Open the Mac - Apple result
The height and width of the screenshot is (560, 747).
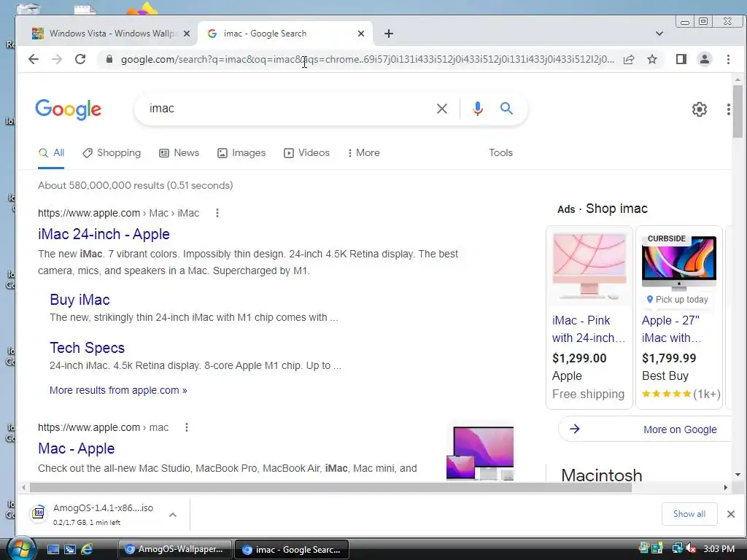(76, 448)
